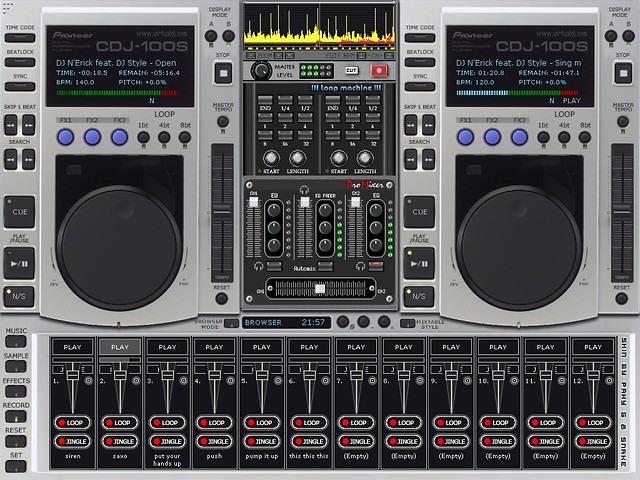Click the left deck jog wheel
The height and width of the screenshot is (480, 640).
pyautogui.click(x=118, y=248)
